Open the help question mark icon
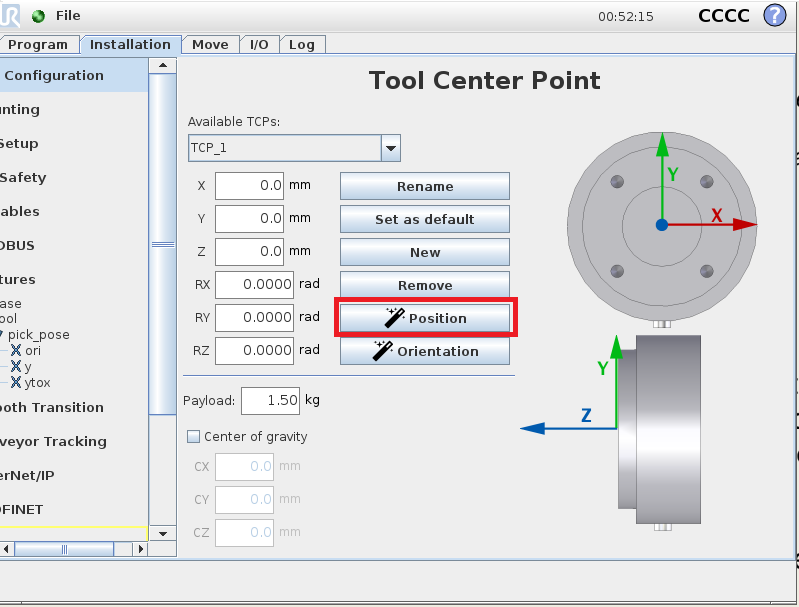 coord(775,15)
